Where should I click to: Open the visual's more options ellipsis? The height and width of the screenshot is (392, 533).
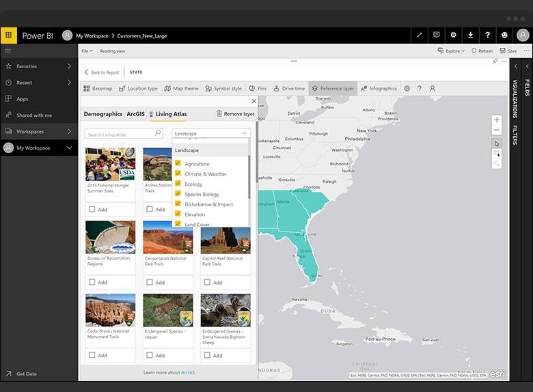tap(504, 61)
